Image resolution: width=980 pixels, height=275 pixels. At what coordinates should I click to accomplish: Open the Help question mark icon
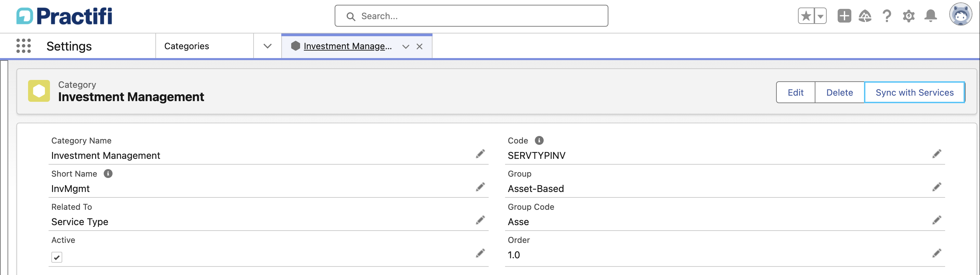(887, 16)
